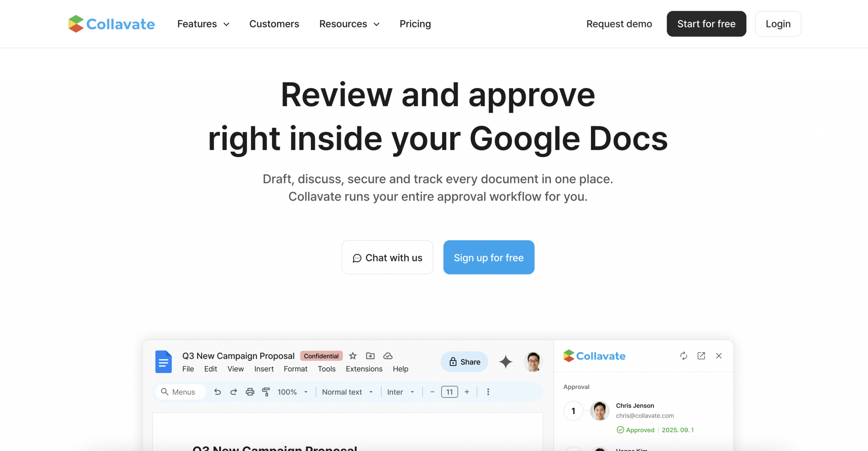Screen dimensions: 868x451
Task: Click the Share button with lock icon
Action: (464, 362)
